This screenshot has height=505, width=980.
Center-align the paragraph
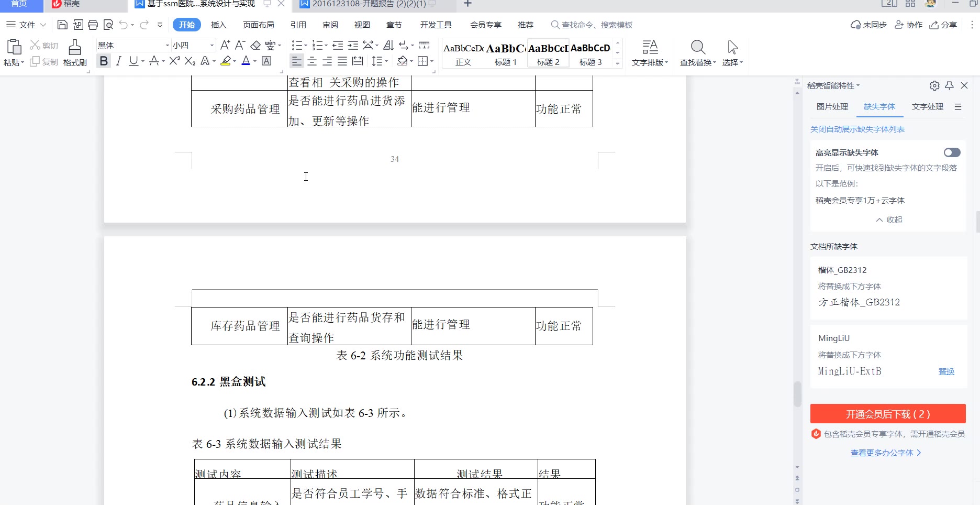[x=312, y=61]
